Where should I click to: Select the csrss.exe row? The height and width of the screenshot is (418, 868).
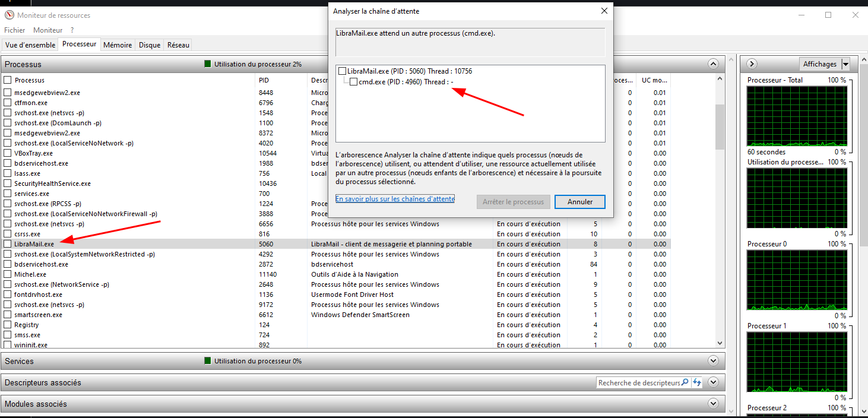335,234
